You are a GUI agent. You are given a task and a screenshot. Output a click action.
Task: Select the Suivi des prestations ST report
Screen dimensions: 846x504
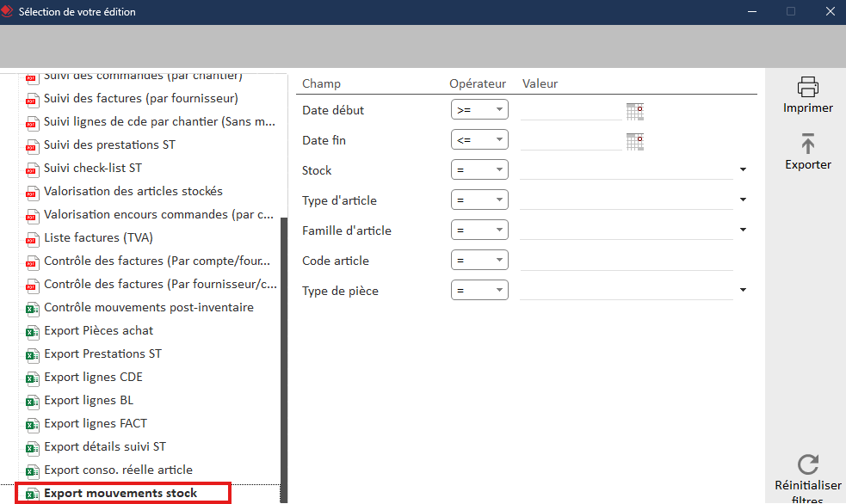pyautogui.click(x=112, y=144)
